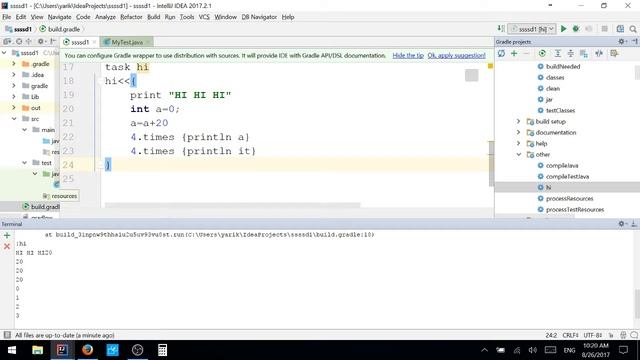
Task: Open the File menu
Action: click(x=7, y=17)
